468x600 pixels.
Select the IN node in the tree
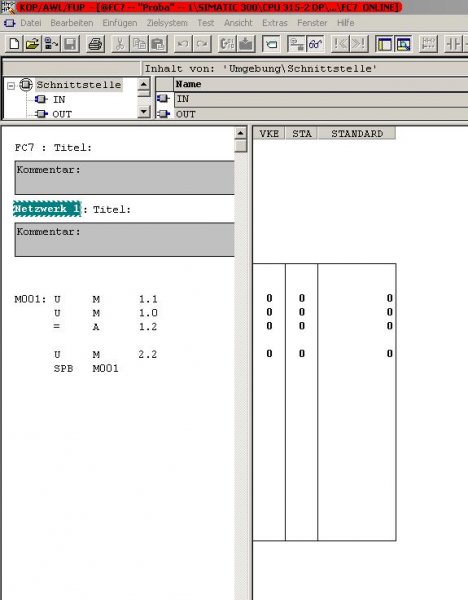pyautogui.click(x=59, y=99)
